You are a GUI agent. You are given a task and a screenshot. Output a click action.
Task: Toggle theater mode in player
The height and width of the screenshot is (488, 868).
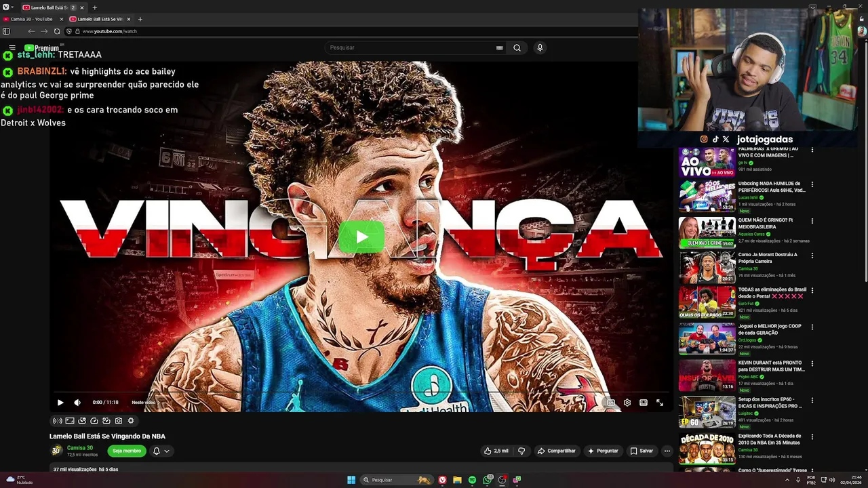tap(644, 403)
